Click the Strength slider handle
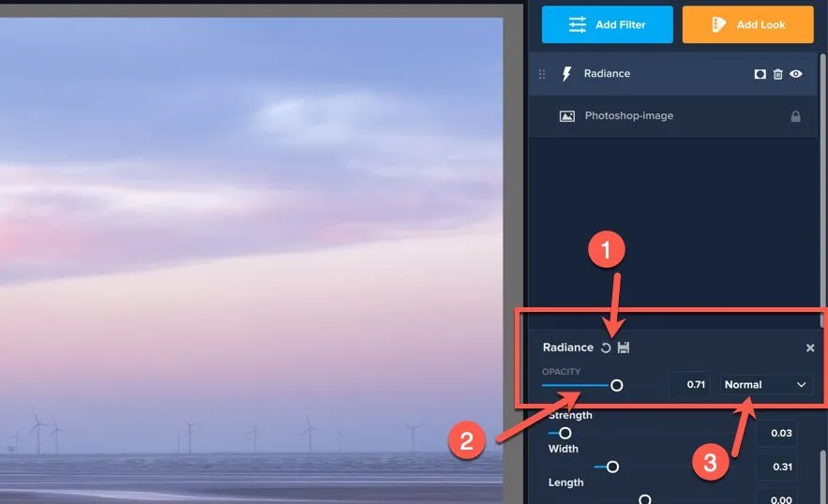The width and height of the screenshot is (828, 504). click(565, 434)
